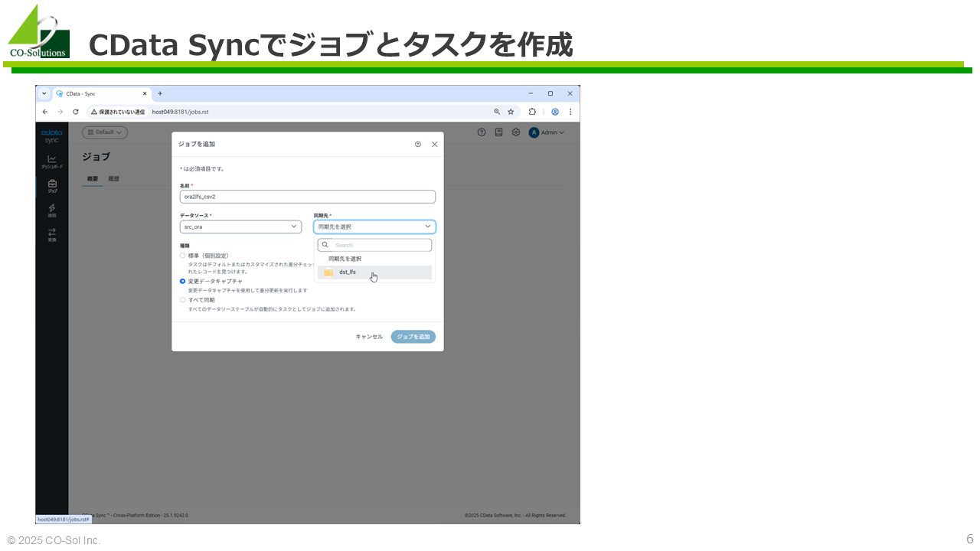
Task: Open the Connections (接続) sidebar icon
Action: [52, 210]
